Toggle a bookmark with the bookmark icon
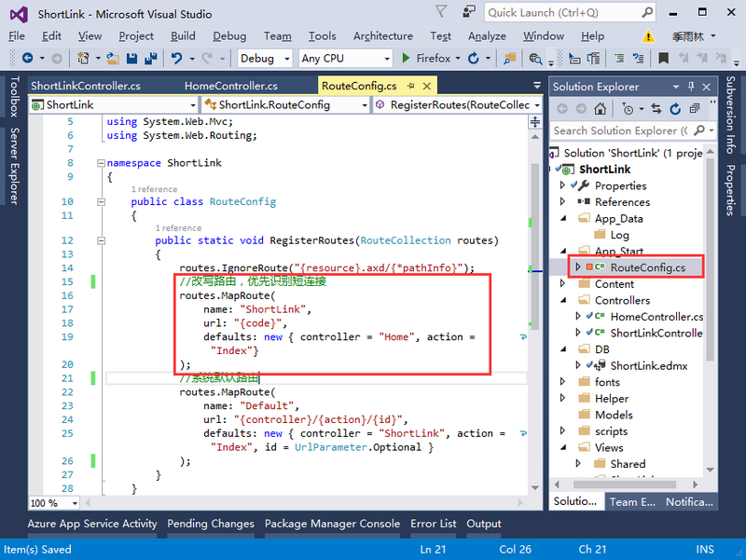This screenshot has width=746, height=560. (x=663, y=58)
